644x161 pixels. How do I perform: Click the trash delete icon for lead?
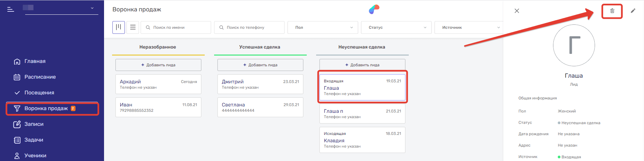click(612, 11)
